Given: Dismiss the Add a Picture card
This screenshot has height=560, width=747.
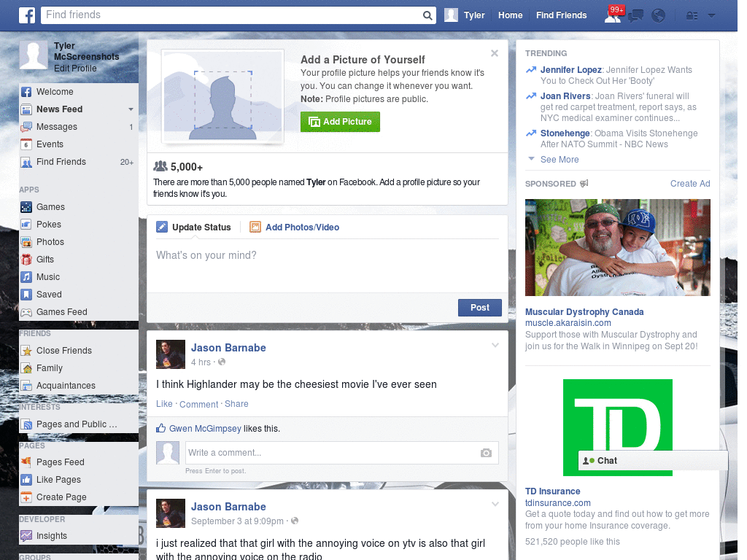Looking at the screenshot, I should click(495, 53).
